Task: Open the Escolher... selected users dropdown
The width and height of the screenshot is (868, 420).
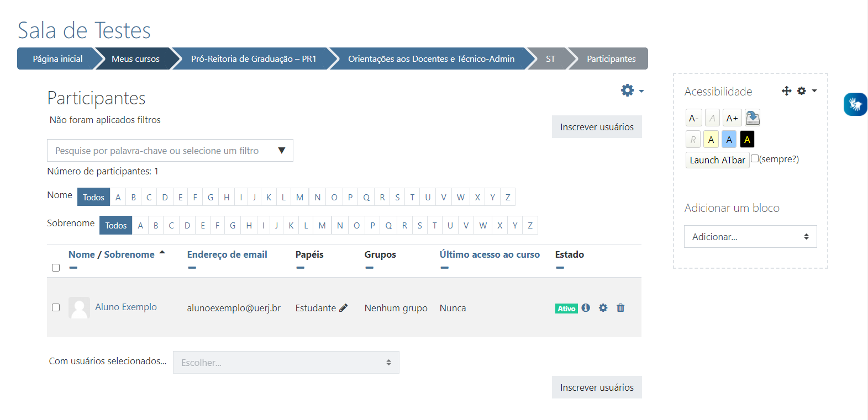Action: coord(286,363)
